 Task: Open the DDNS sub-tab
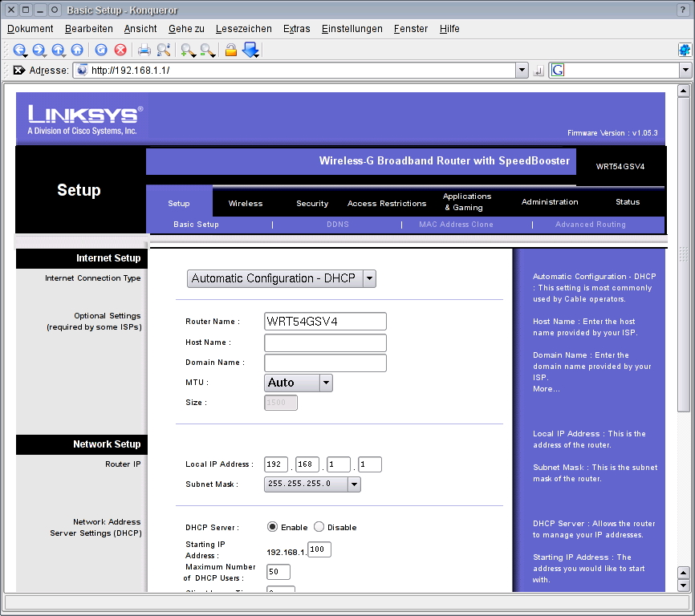tap(338, 224)
